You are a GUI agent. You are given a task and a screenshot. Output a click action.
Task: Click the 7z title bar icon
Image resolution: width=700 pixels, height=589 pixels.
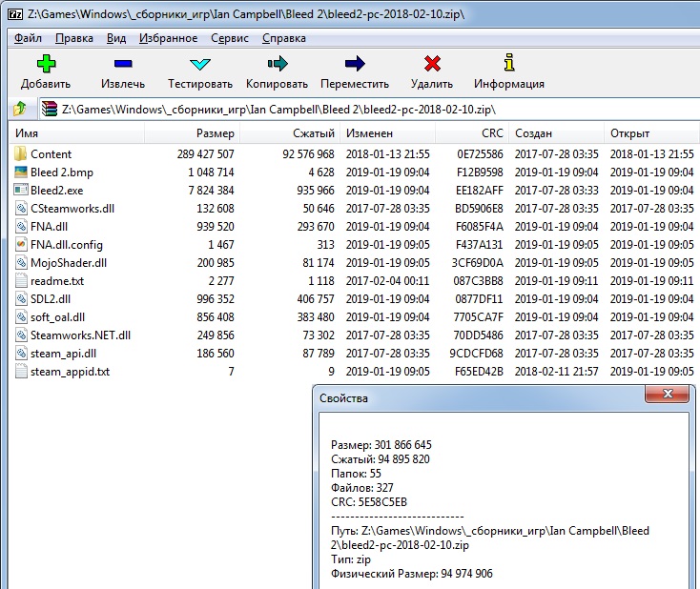(15, 14)
